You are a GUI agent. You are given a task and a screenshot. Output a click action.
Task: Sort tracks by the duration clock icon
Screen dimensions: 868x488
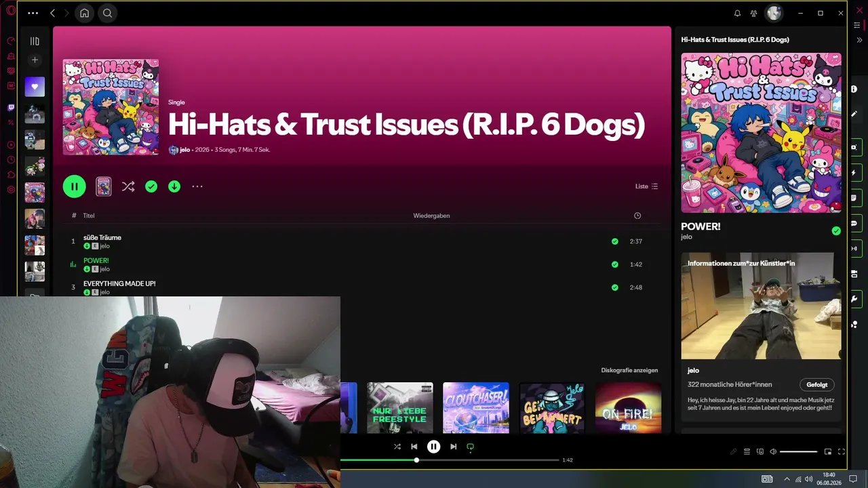click(x=637, y=216)
